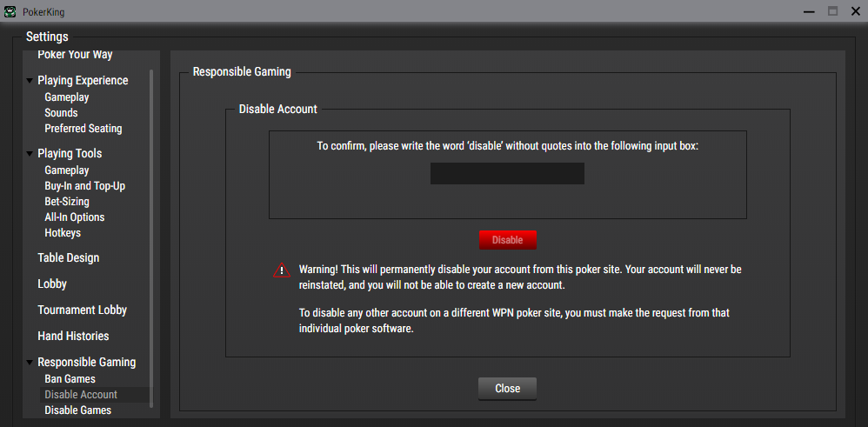The width and height of the screenshot is (868, 427).
Task: Open Hotkeys settings
Action: [63, 232]
